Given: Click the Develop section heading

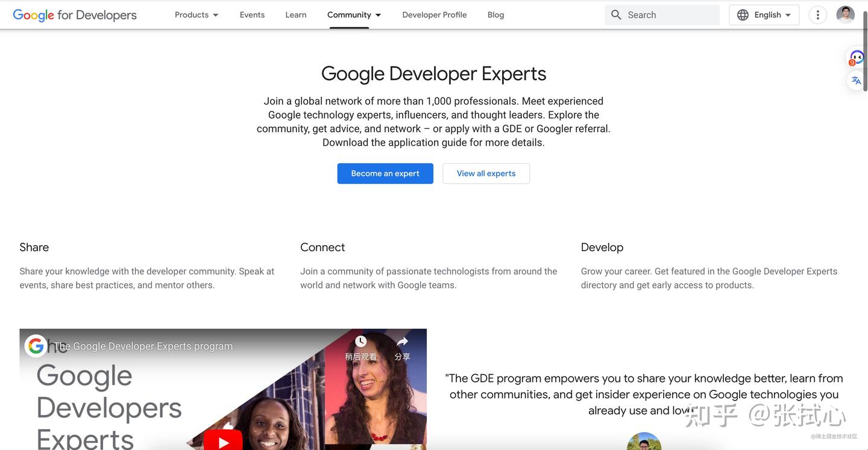Looking at the screenshot, I should tap(602, 248).
